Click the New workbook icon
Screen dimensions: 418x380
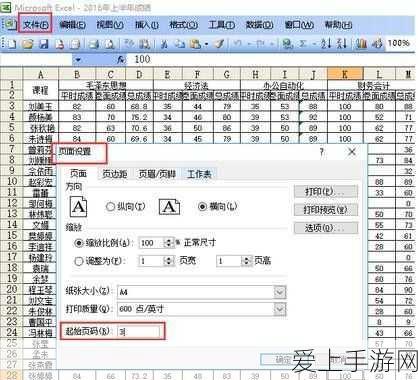pyautogui.click(x=12, y=44)
